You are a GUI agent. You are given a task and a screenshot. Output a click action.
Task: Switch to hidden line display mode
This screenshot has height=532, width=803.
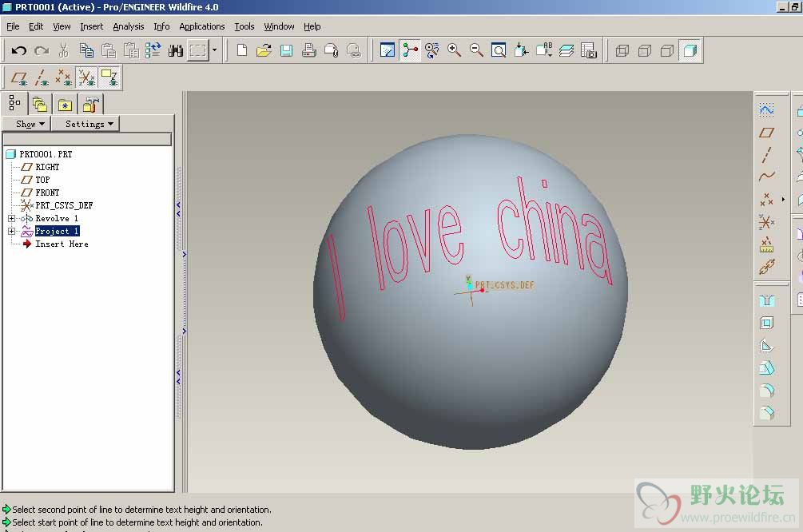[645, 50]
